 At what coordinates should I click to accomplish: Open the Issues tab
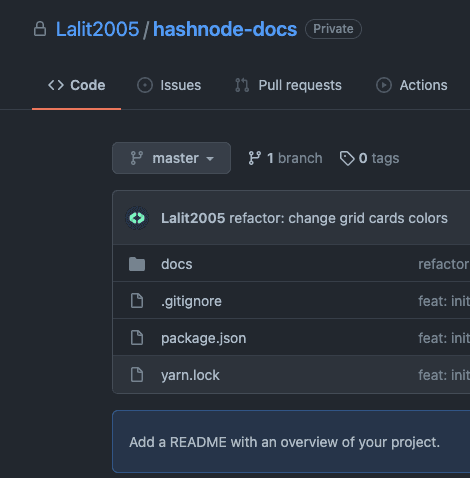click(x=169, y=85)
